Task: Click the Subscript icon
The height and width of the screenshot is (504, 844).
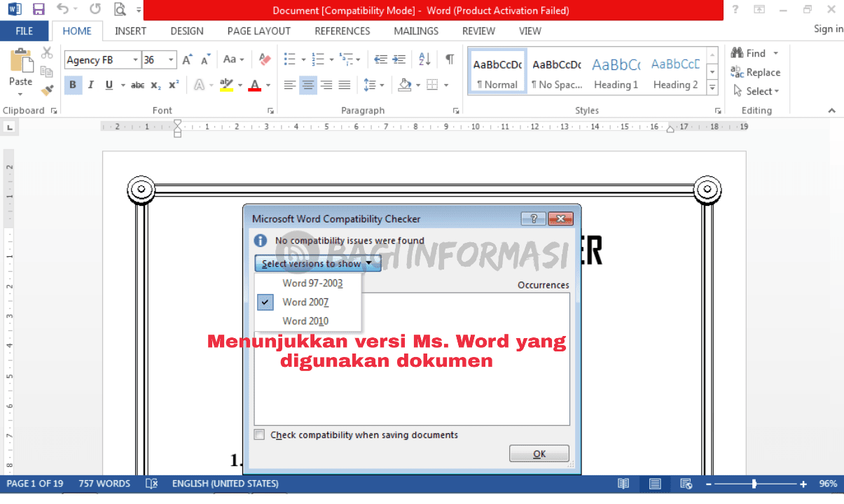Action: [155, 85]
